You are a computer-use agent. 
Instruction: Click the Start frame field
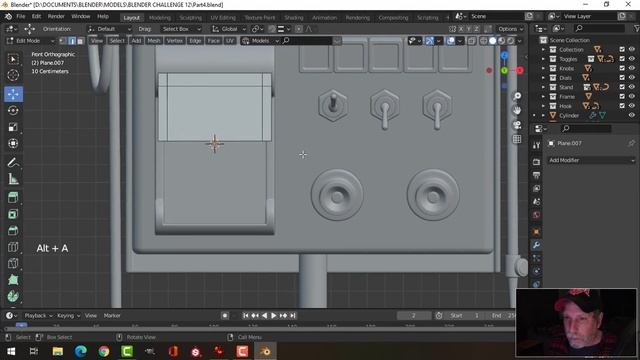(465, 316)
